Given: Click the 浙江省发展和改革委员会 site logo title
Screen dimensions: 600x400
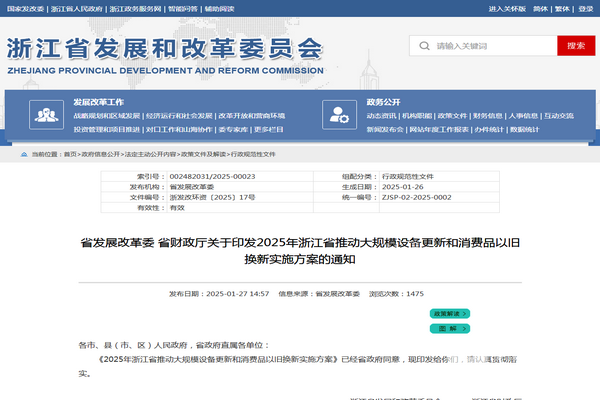Looking at the screenshot, I should coord(164,49).
